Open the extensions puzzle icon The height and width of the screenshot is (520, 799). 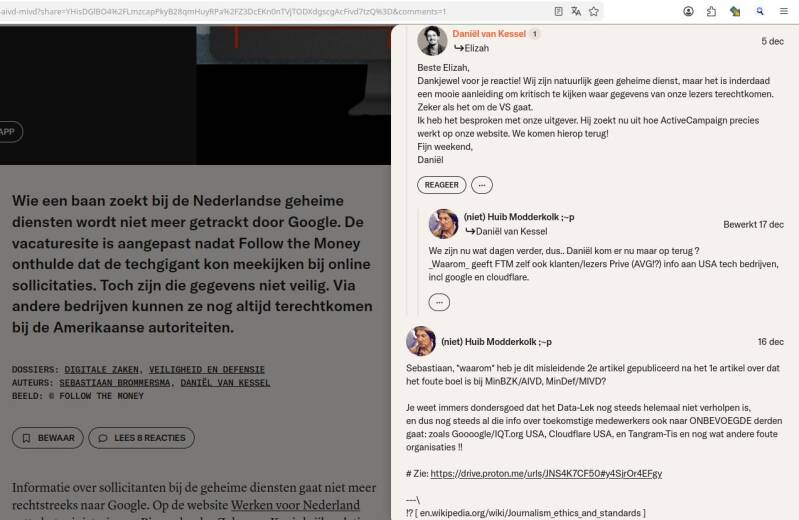[711, 11]
